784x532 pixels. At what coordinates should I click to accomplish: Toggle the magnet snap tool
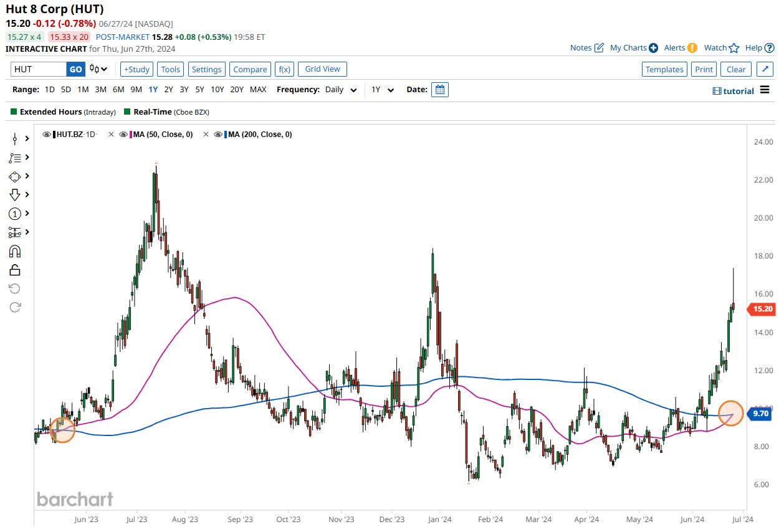(15, 251)
